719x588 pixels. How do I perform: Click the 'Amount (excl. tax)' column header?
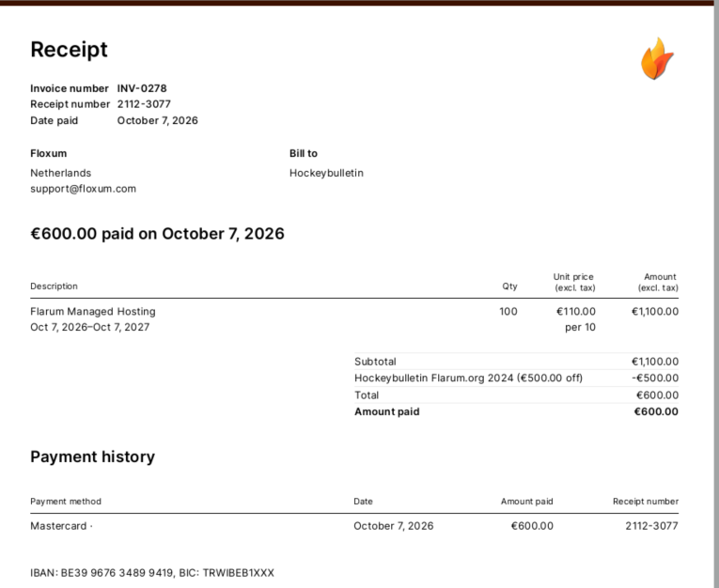658,283
